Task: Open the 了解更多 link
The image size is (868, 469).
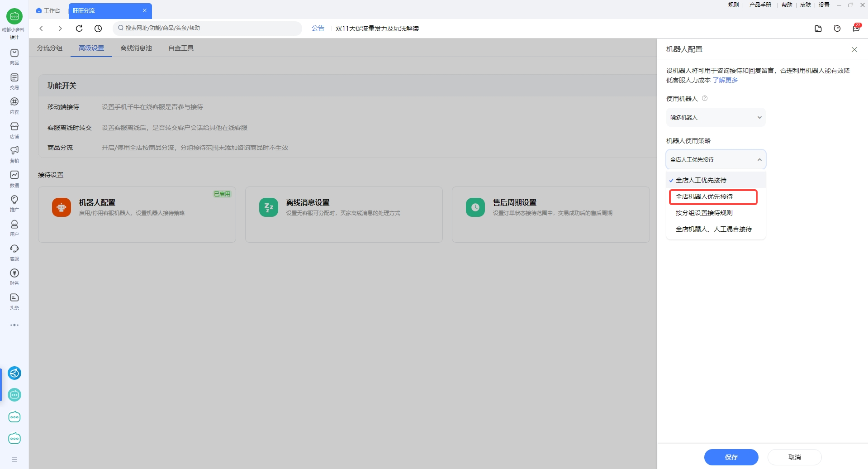Action: (x=725, y=80)
